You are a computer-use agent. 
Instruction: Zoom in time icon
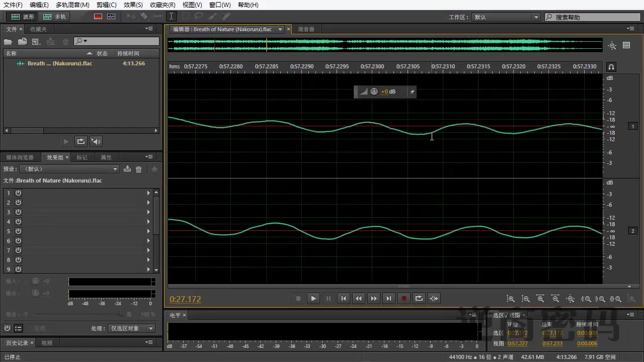(541, 299)
